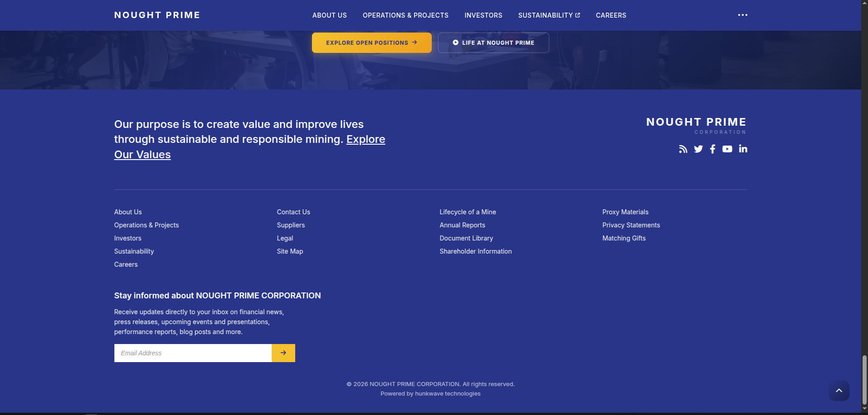Open the Twitter social icon
The image size is (868, 415).
(x=698, y=149)
